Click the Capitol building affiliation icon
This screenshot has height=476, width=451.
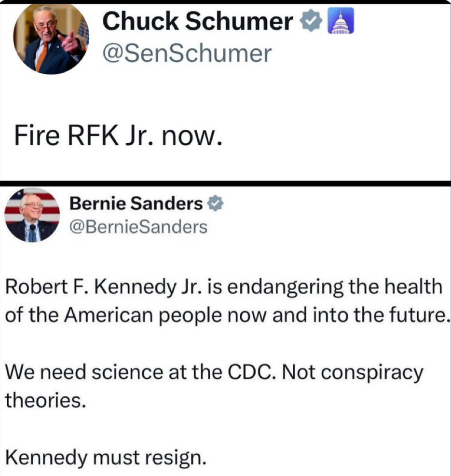341,22
